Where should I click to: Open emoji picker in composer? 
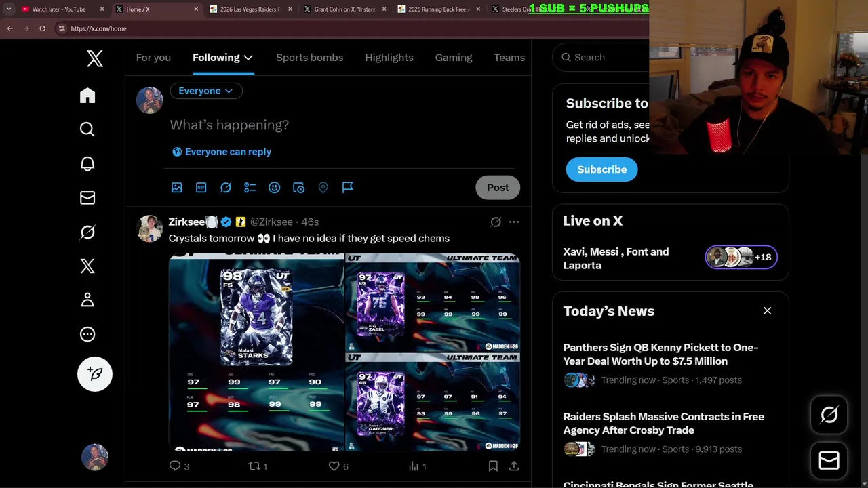(275, 188)
